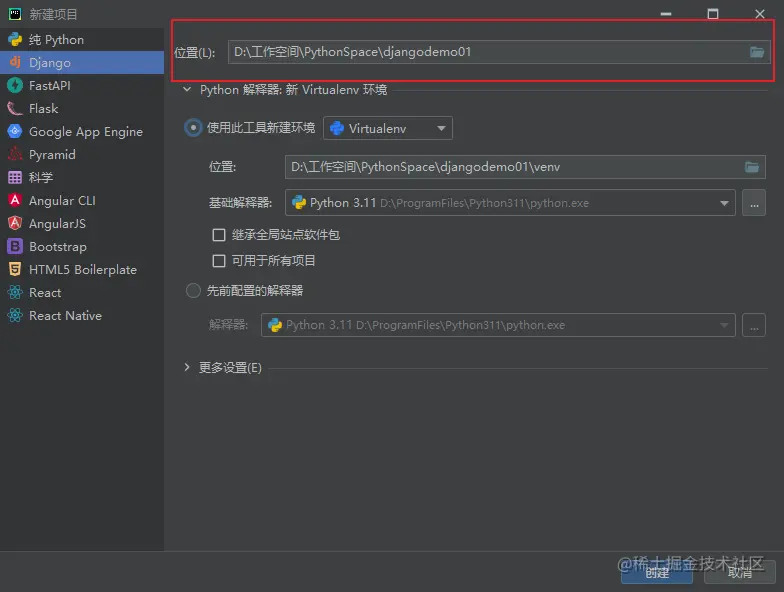The image size is (784, 592).
Task: Select 使用此工具新建环境 radio button
Action: pyautogui.click(x=193, y=128)
